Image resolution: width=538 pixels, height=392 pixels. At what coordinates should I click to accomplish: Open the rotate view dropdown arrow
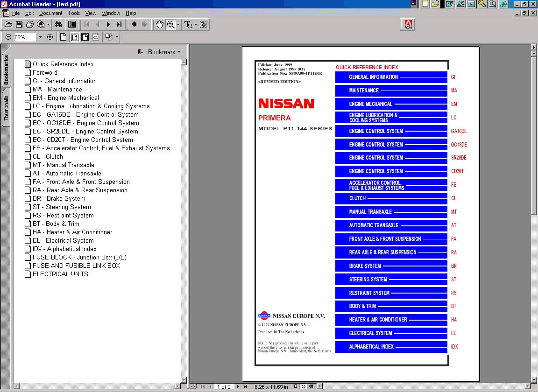click(117, 37)
